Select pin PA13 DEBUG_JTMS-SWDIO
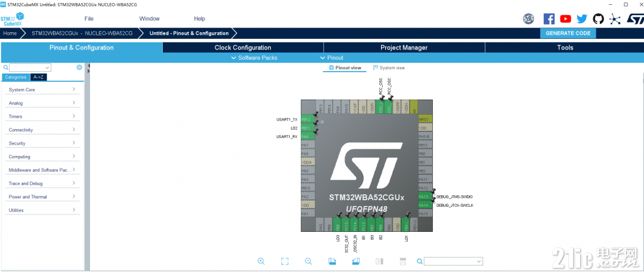This screenshot has width=644, height=273. (425, 197)
